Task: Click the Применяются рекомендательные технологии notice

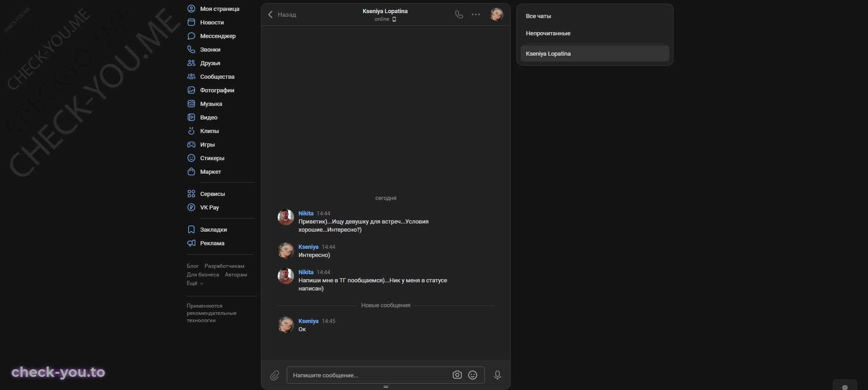Action: point(212,313)
